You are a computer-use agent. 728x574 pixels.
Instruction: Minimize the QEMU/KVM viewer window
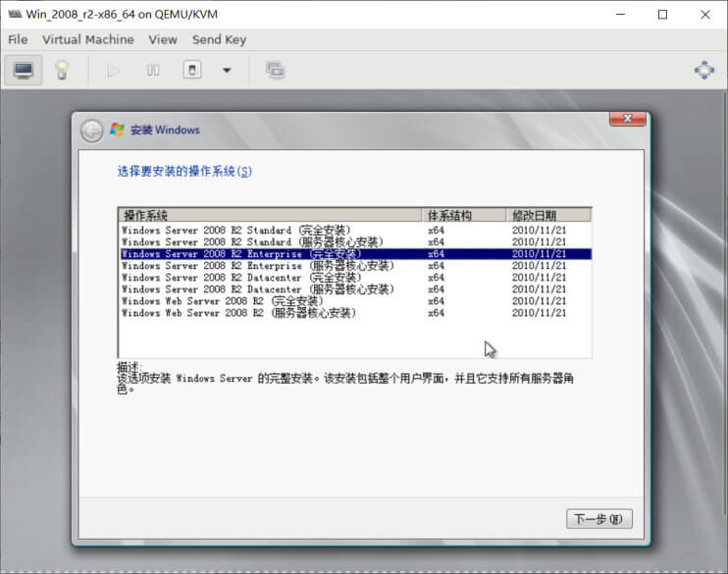click(x=620, y=15)
